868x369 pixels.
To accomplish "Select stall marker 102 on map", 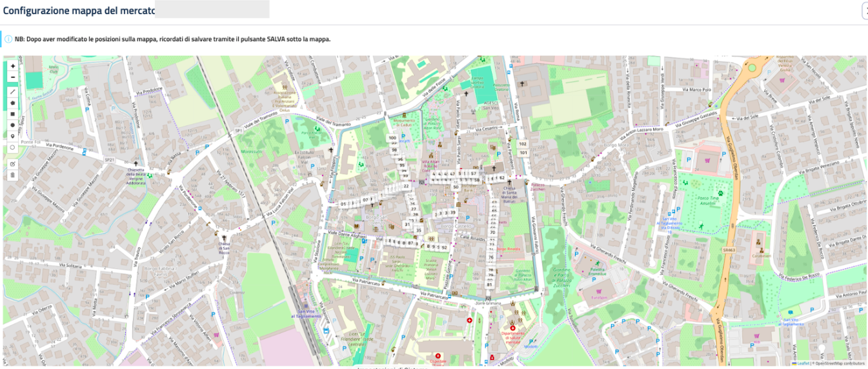I will point(523,144).
